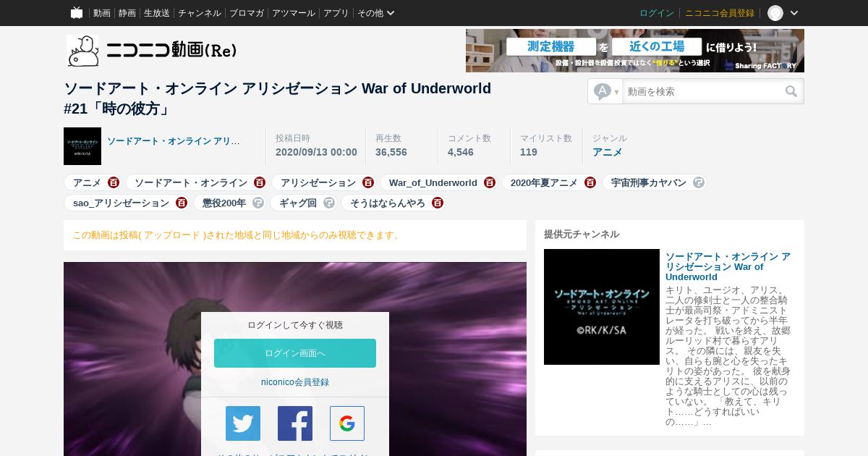Click the channel icon thumbnail near title
The width and height of the screenshot is (868, 456).
(82, 146)
